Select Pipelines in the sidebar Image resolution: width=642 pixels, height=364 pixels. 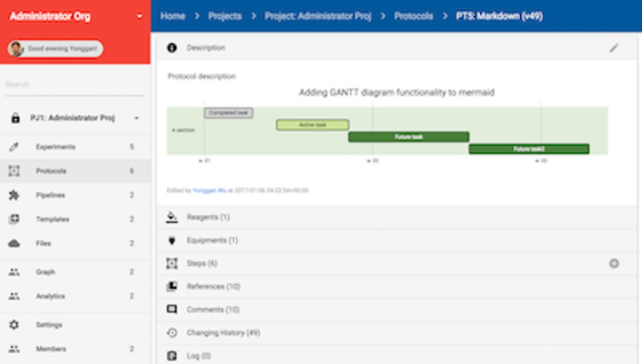click(x=51, y=195)
